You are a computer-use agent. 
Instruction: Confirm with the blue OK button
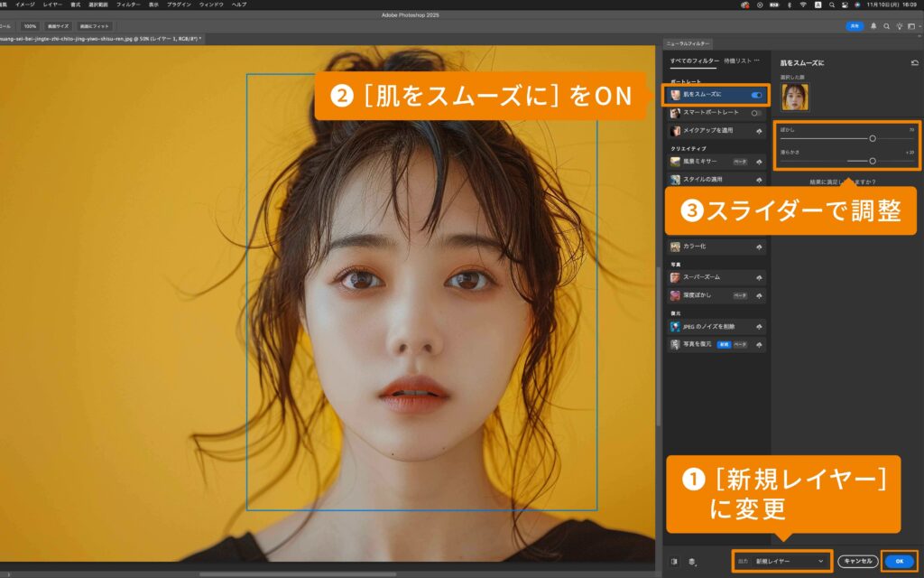899,561
